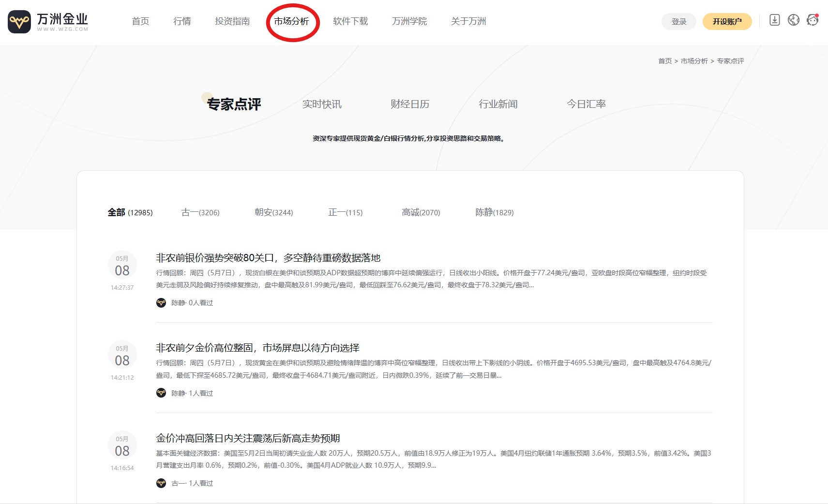Screen dimensions: 828x504
Task: Open article 非农前夕金价高位整固
Action: pos(257,348)
